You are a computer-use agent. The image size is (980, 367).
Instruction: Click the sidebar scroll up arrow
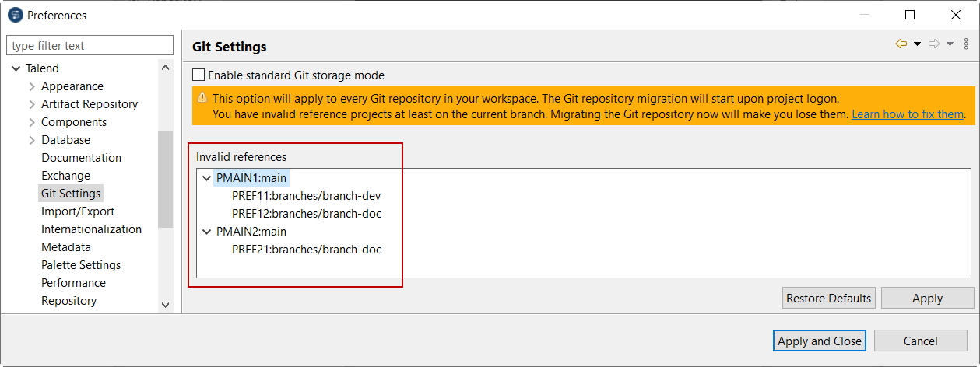(x=165, y=68)
